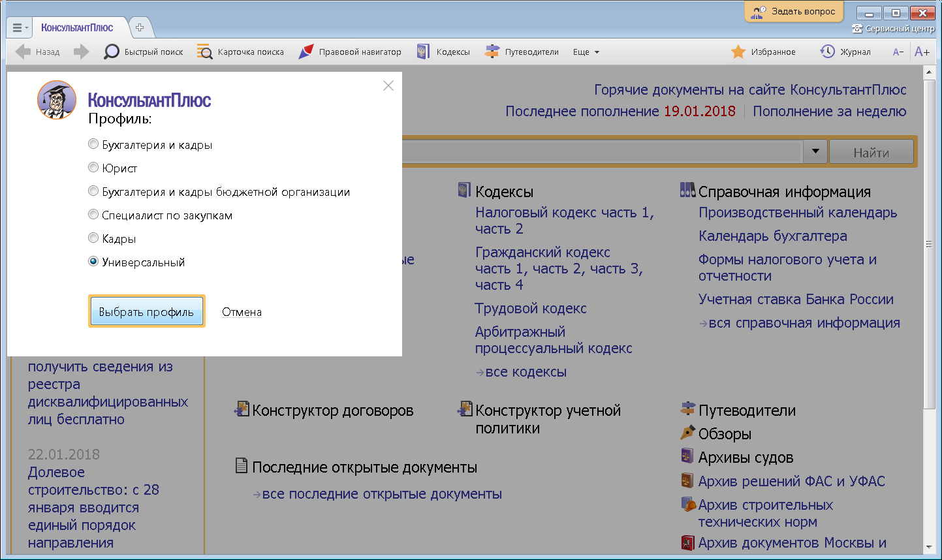Open Календарь бухгалтера link
The width and height of the screenshot is (942, 560).
[773, 236]
